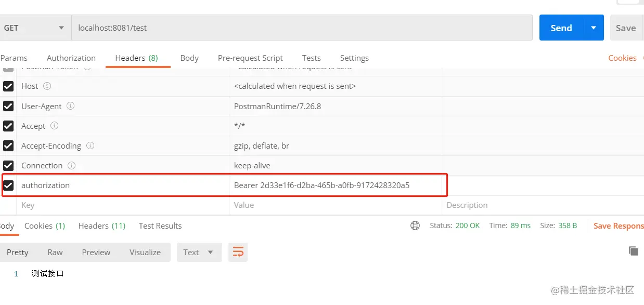Image resolution: width=644 pixels, height=305 pixels.
Task: Uncheck the Accept-Encoding header checkbox
Action: coord(8,145)
